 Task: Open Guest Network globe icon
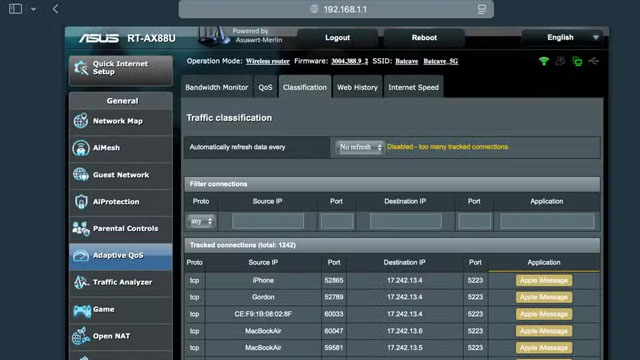[x=81, y=175]
